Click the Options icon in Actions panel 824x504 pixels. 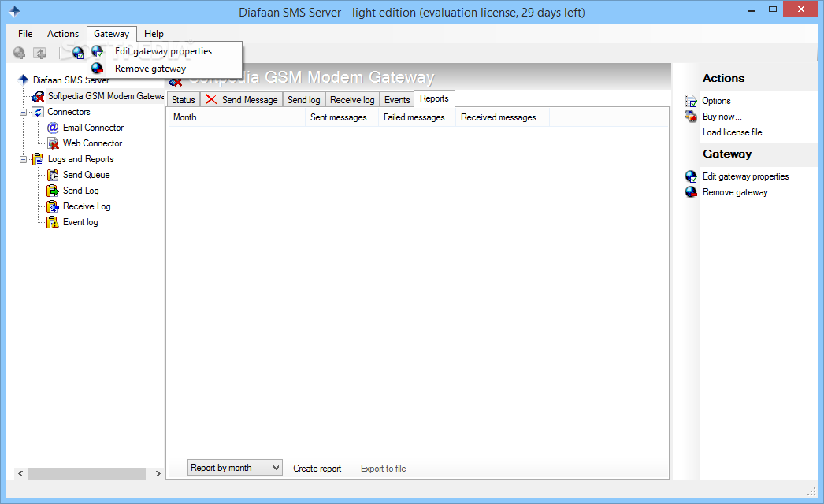(x=691, y=101)
